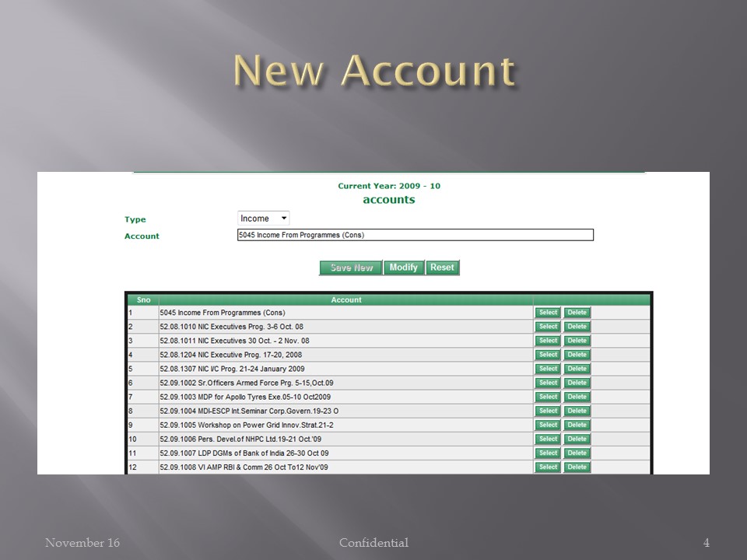Click the Reset button

click(x=441, y=267)
